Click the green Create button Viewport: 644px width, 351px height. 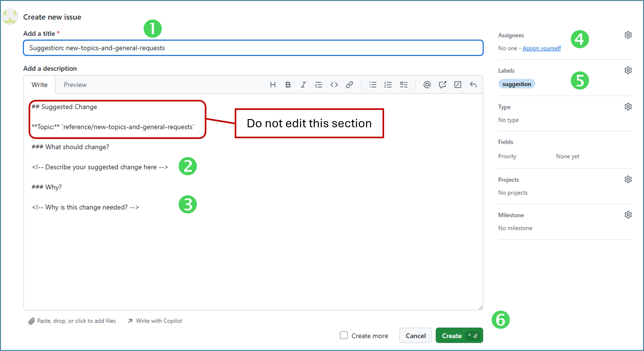click(x=459, y=335)
